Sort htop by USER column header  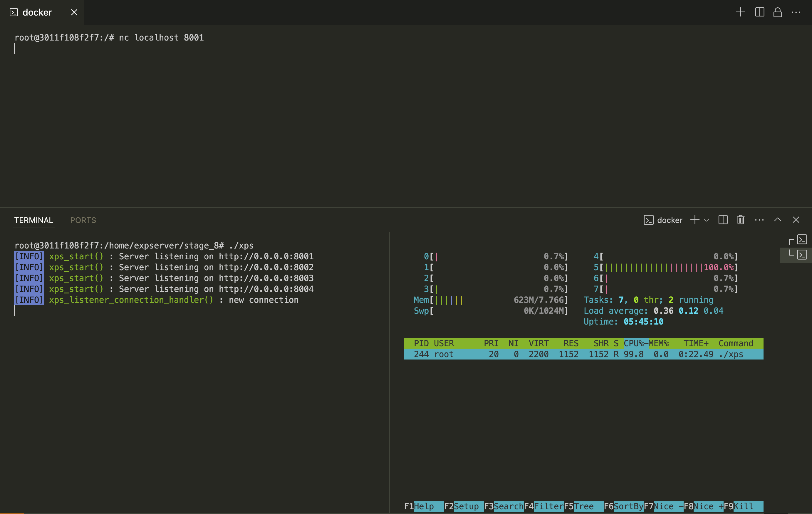tap(444, 343)
